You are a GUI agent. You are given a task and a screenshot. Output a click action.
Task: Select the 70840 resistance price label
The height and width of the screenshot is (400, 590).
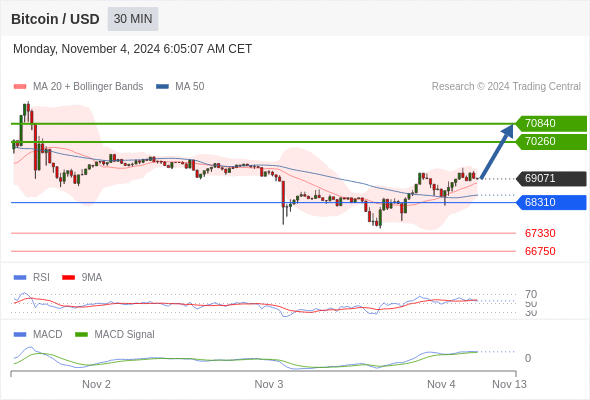pos(551,123)
